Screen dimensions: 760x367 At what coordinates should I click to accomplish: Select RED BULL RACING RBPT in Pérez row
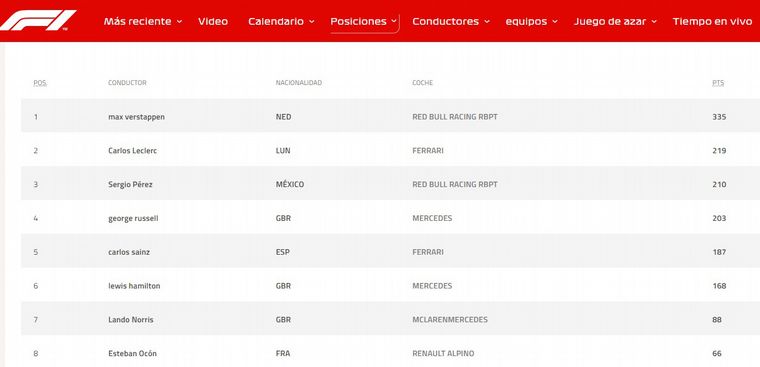[x=455, y=185]
